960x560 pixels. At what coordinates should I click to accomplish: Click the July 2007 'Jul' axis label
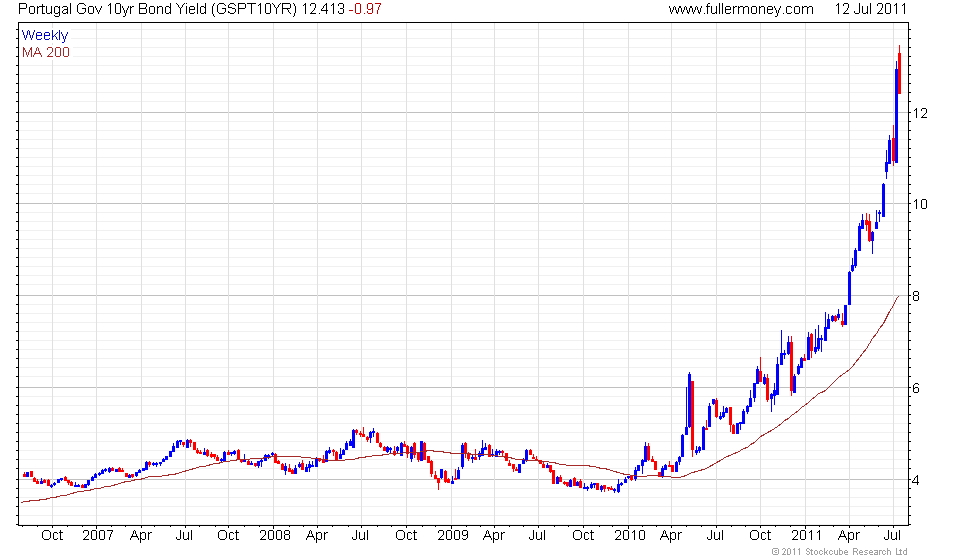[184, 535]
